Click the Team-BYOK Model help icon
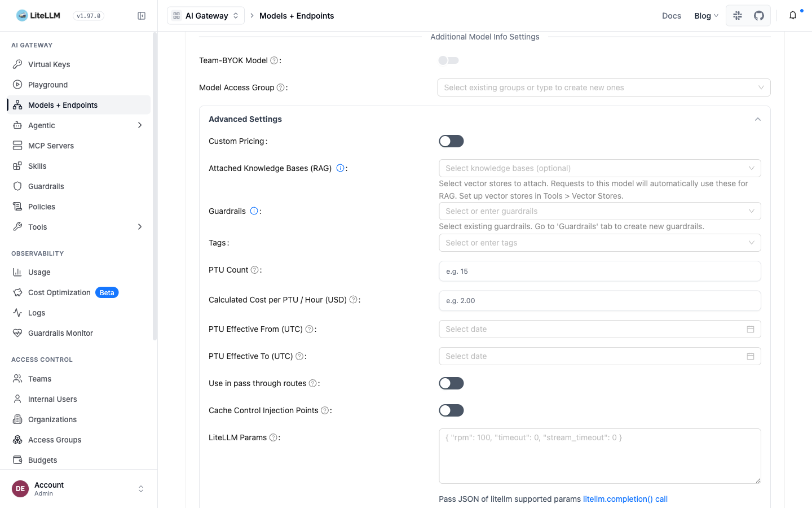The image size is (812, 508). click(x=274, y=60)
